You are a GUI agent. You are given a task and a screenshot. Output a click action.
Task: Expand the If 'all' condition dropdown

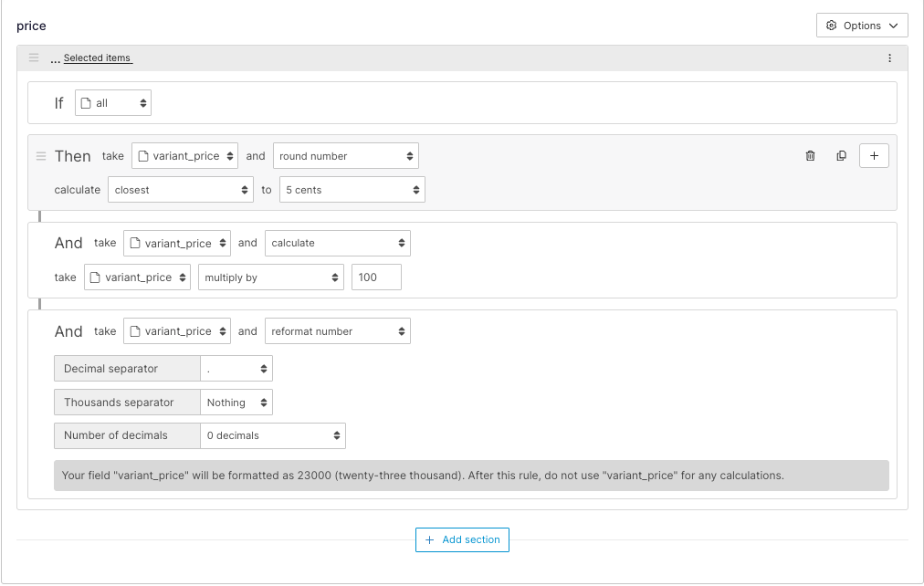(x=113, y=103)
